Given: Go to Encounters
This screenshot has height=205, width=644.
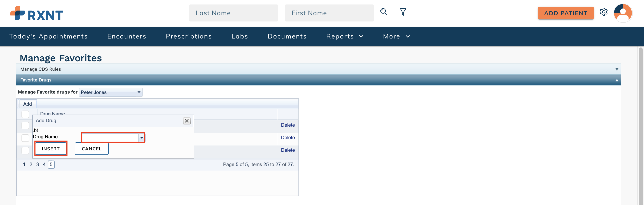Looking at the screenshot, I should (x=127, y=36).
